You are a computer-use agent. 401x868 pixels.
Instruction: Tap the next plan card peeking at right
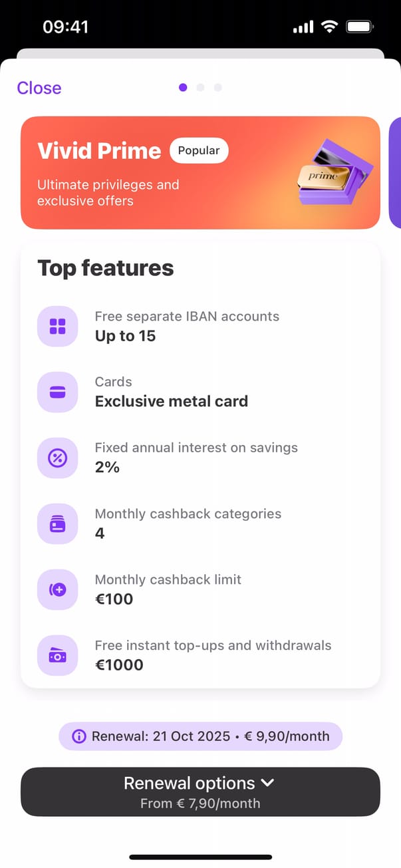tap(394, 173)
